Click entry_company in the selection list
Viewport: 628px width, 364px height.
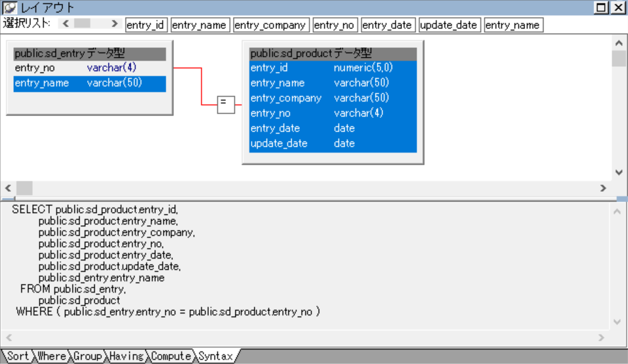coord(271,25)
